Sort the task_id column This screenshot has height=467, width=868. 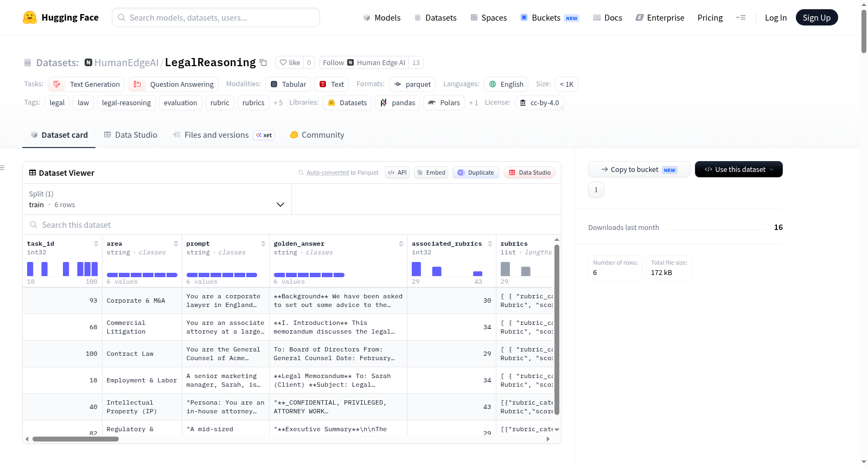96,244
